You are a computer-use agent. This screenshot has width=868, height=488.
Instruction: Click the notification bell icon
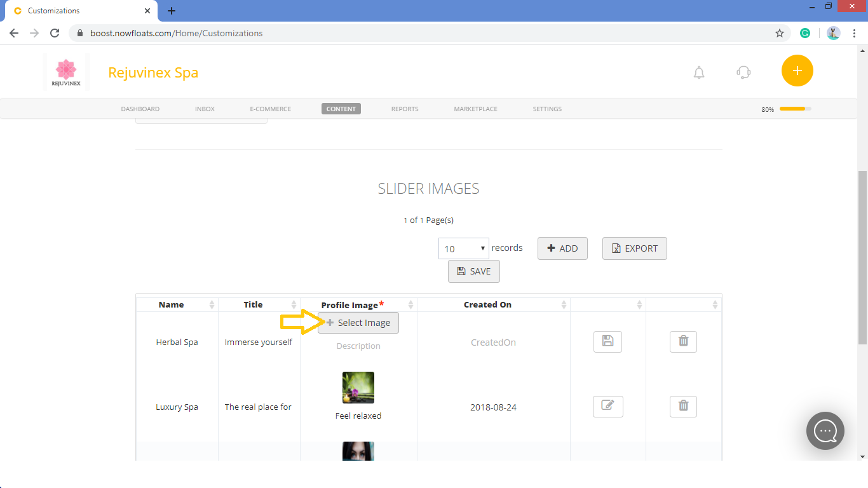click(699, 72)
